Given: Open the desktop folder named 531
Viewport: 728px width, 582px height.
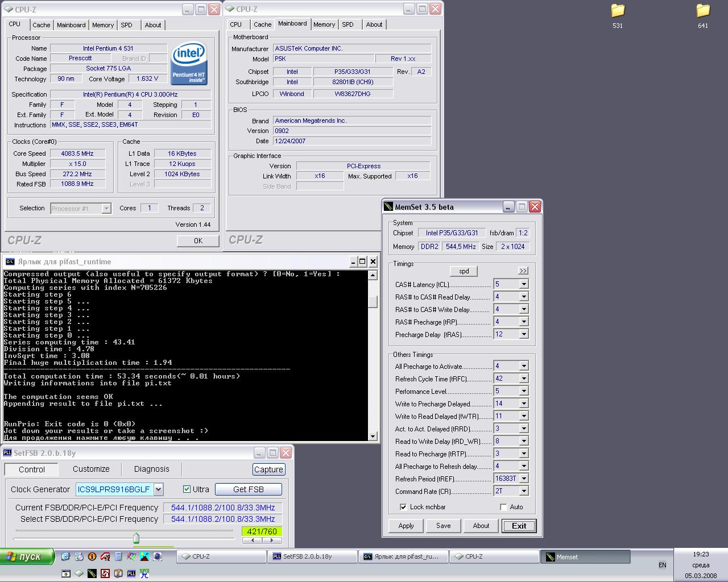Looking at the screenshot, I should (x=618, y=16).
